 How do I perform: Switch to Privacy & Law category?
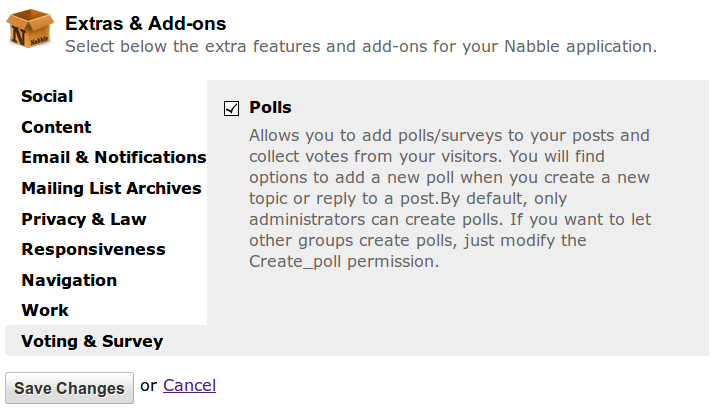click(x=84, y=219)
